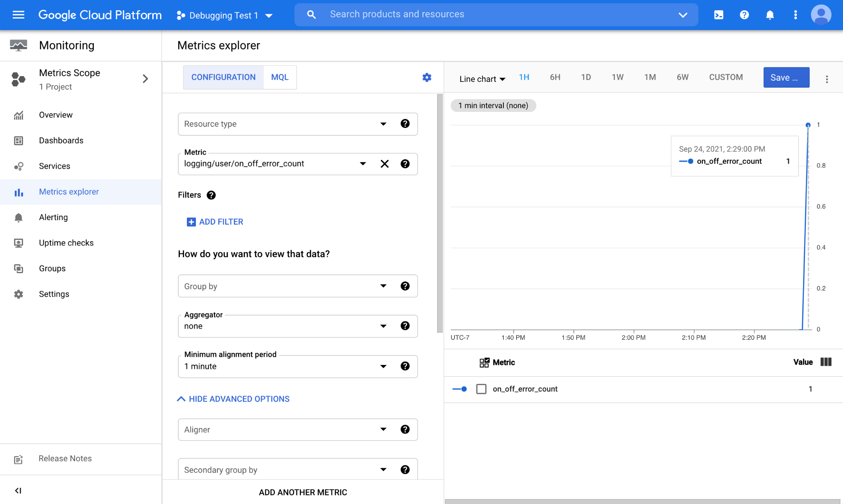
Task: Check the on_off_error_count legend checkbox
Action: [x=481, y=389]
